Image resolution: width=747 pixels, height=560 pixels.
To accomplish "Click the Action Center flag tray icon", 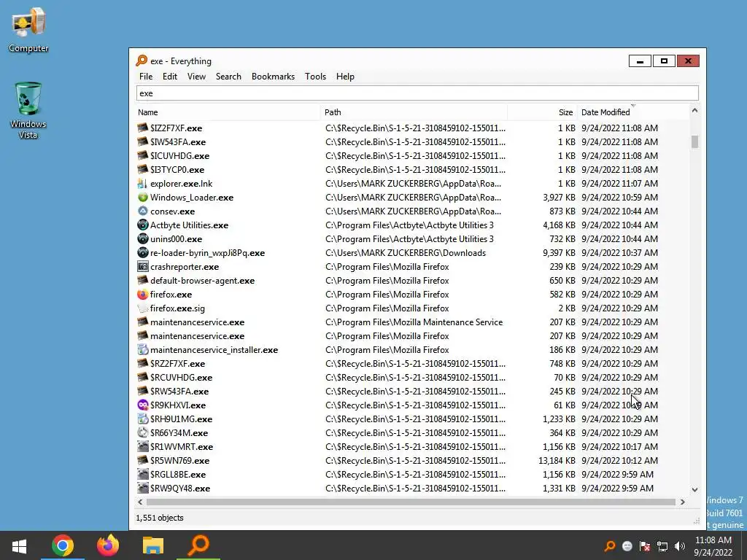I will pos(645,546).
